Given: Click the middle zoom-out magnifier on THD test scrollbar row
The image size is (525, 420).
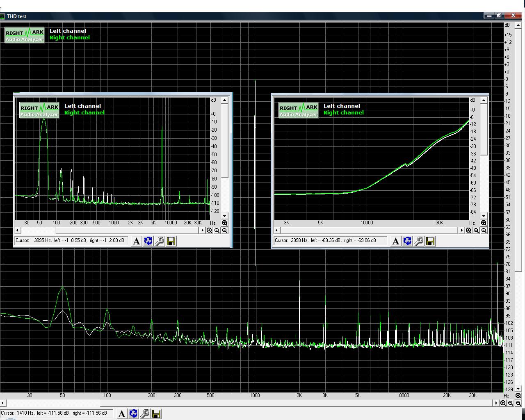Looking at the screenshot, I should (x=511, y=403).
